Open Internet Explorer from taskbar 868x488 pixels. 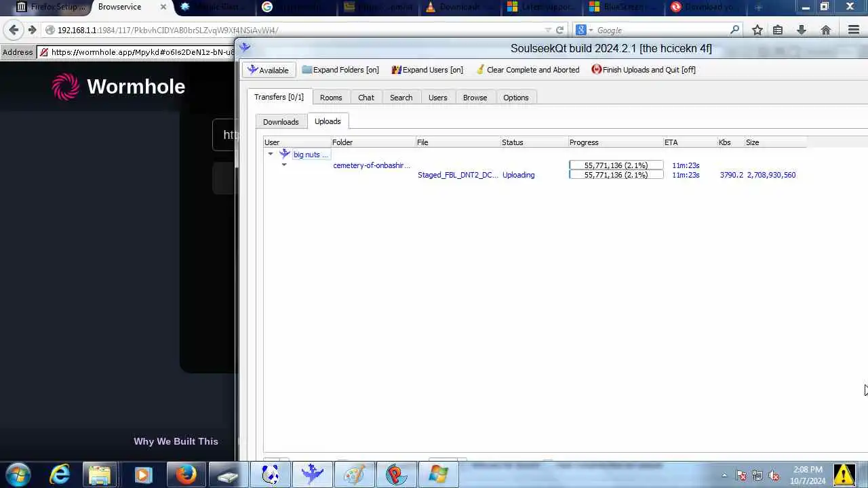coord(60,474)
